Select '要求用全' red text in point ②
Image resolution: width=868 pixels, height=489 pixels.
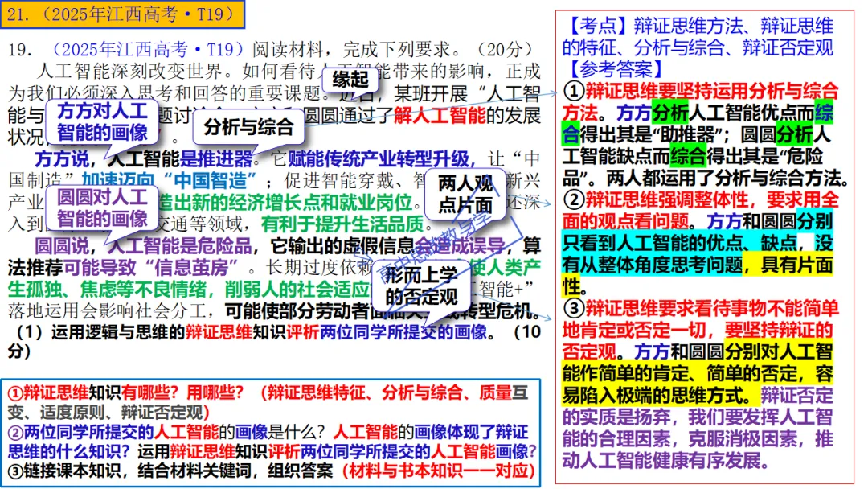[803, 199]
